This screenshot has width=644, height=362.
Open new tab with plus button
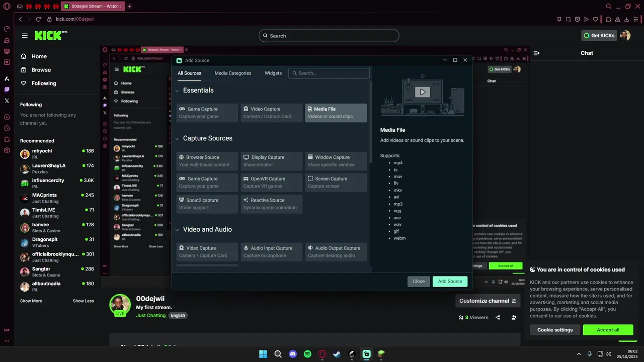pos(129,7)
